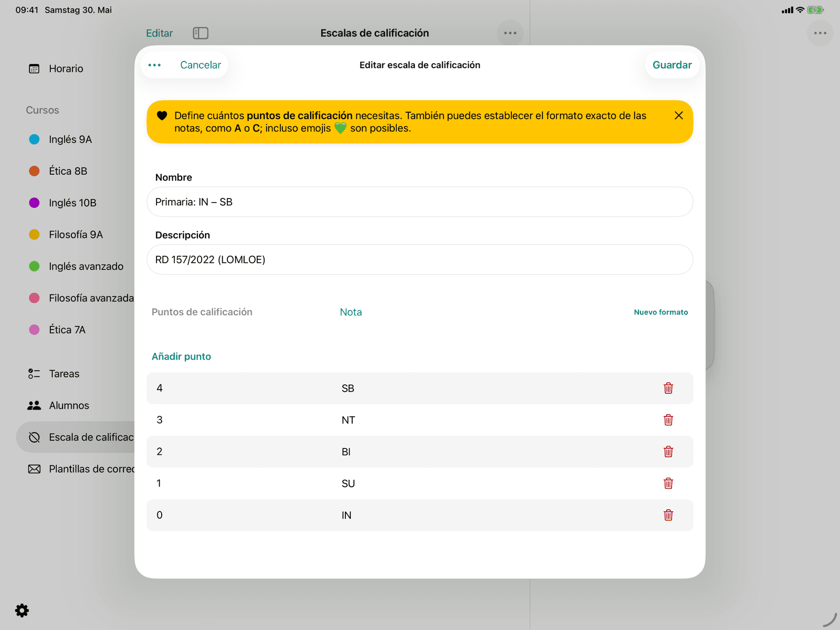Open the Inglés avanzado course
840x630 pixels.
click(86, 266)
